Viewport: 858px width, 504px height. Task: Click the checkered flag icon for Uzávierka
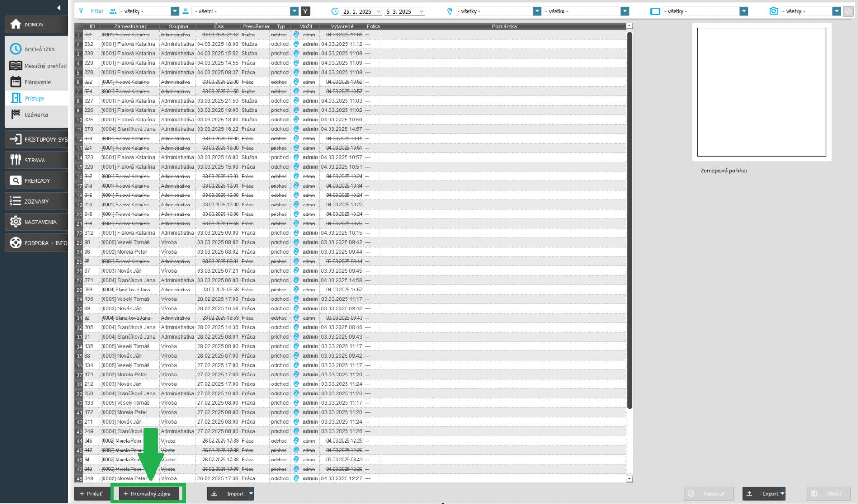click(x=16, y=114)
